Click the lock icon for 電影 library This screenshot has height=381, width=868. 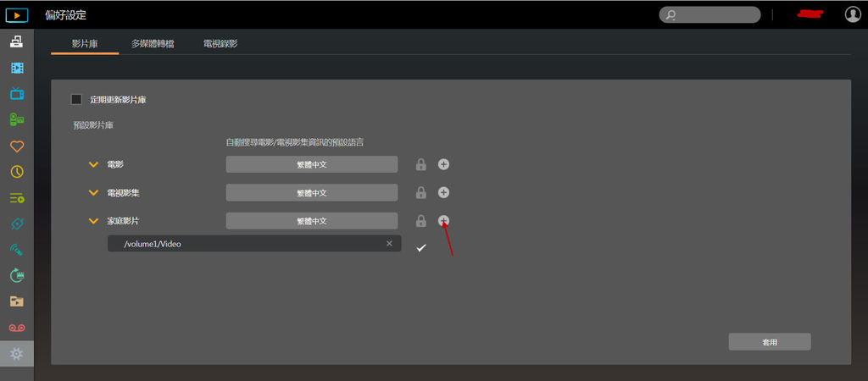(x=421, y=164)
